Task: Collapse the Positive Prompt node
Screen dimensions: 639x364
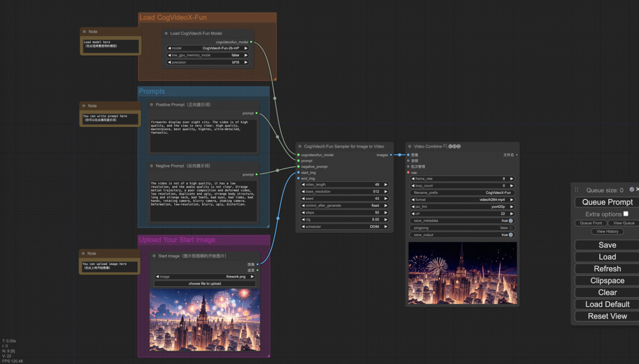Action: point(152,105)
